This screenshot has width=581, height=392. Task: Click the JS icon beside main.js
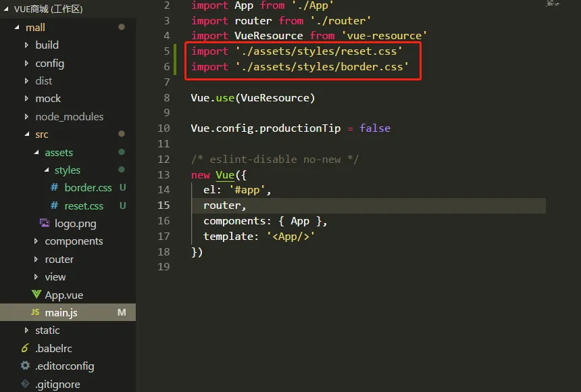(x=35, y=313)
